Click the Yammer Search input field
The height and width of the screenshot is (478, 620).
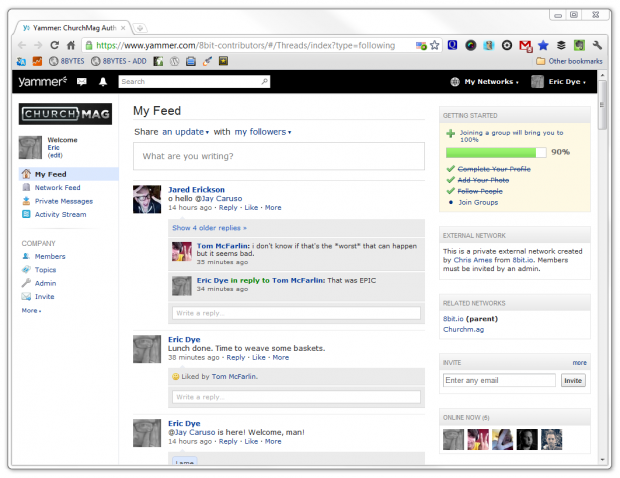(194, 81)
